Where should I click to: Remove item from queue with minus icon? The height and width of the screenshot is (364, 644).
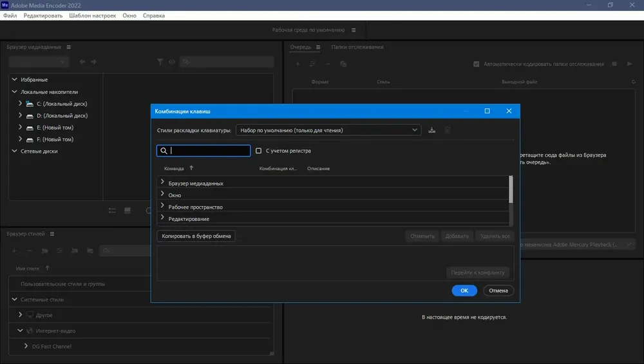328,64
